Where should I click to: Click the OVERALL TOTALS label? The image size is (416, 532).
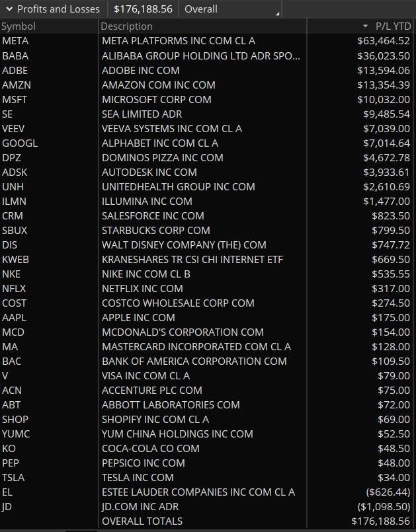142,521
